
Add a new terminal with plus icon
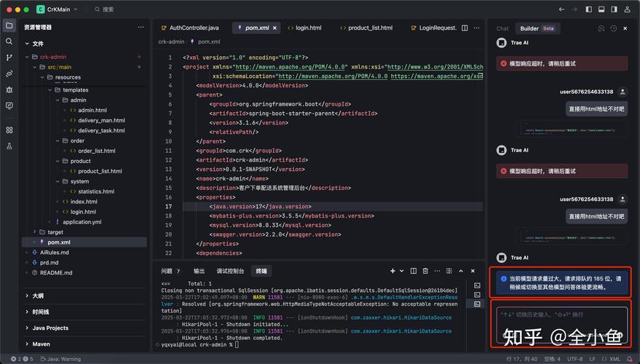point(392,271)
